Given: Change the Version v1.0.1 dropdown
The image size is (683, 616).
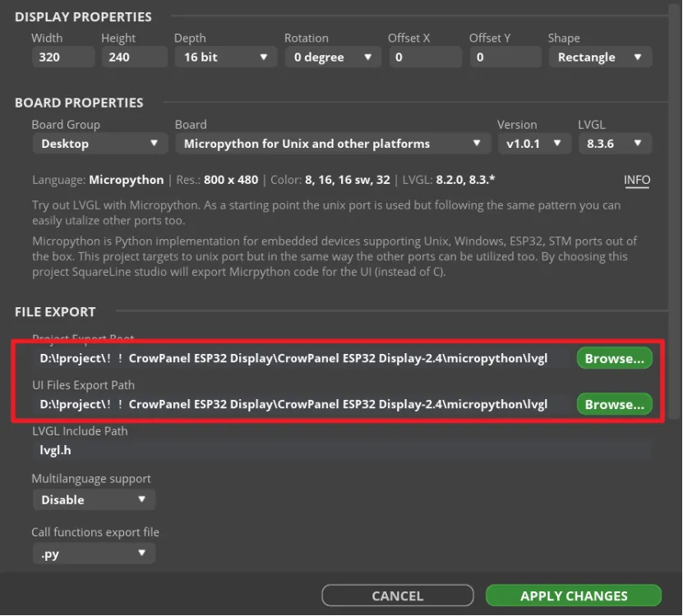Looking at the screenshot, I should 533,144.
